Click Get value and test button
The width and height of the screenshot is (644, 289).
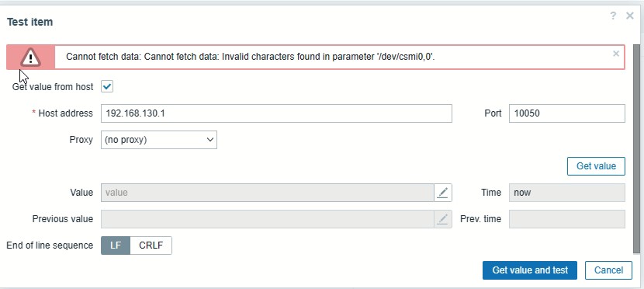530,270
